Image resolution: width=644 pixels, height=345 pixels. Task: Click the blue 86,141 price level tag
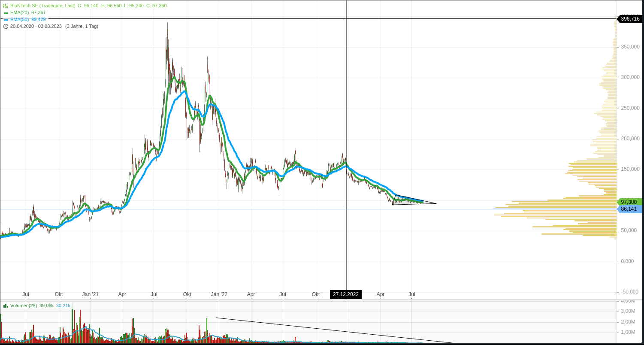click(x=630, y=209)
